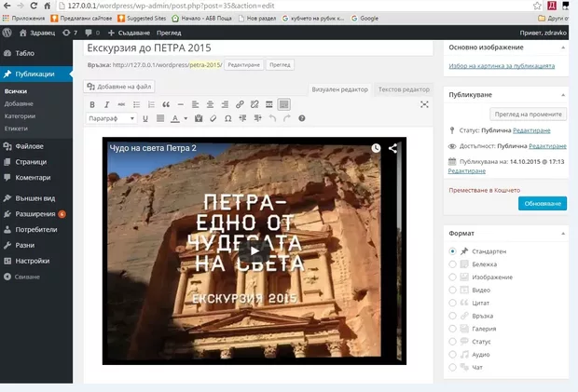The width and height of the screenshot is (578, 392).
Task: Open the keyboard shortcuts help icon
Action: coord(301,118)
